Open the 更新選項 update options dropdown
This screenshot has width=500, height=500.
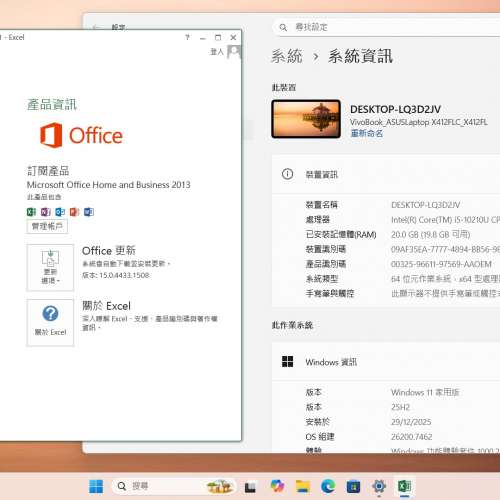pos(50,267)
